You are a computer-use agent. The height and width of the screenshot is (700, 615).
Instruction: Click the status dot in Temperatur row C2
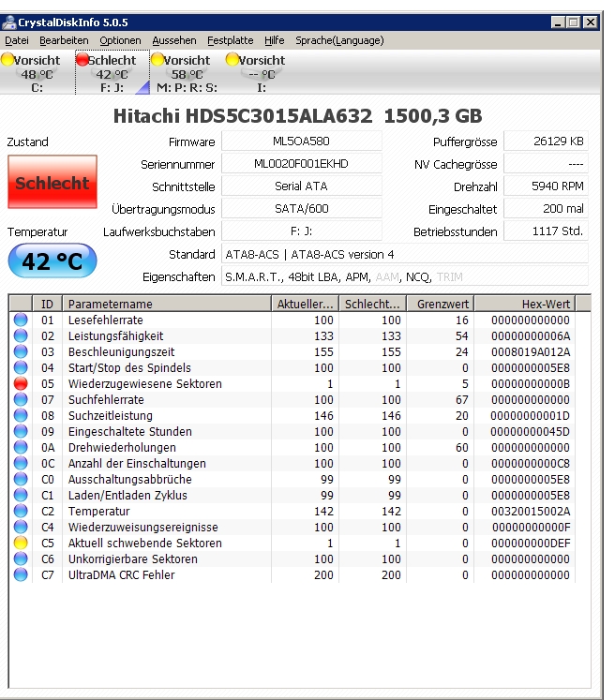[x=21, y=511]
